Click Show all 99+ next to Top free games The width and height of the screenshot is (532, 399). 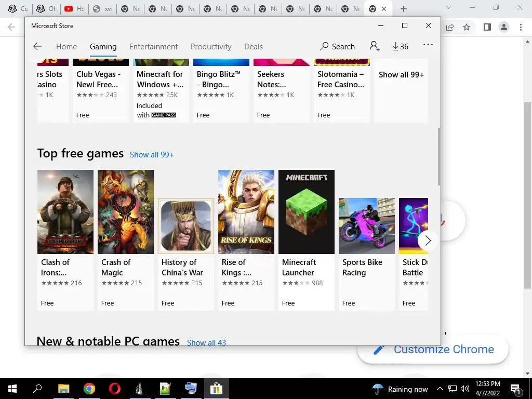tap(152, 155)
